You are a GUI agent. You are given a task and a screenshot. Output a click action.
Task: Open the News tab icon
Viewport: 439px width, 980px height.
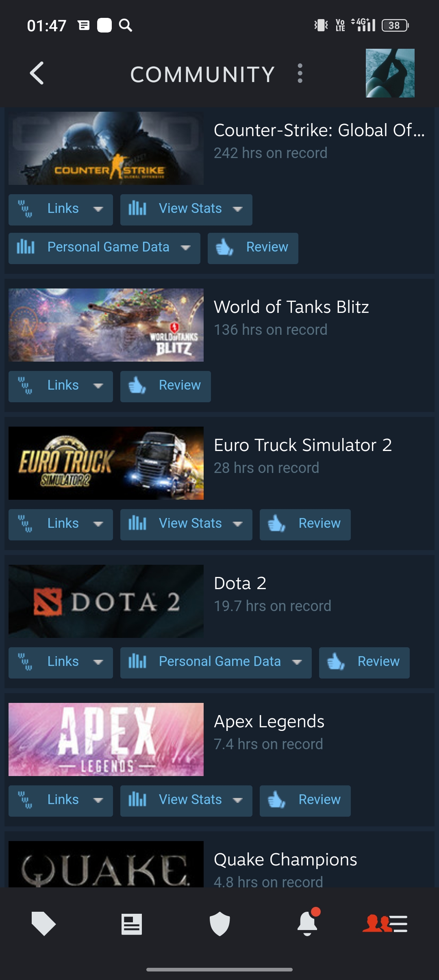click(x=131, y=924)
